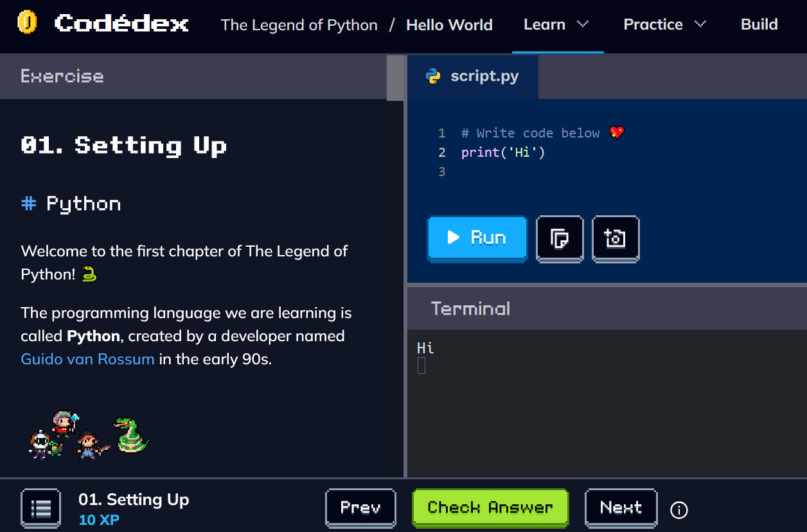
Task: Click the pixel-art characters illustration
Action: click(x=89, y=435)
